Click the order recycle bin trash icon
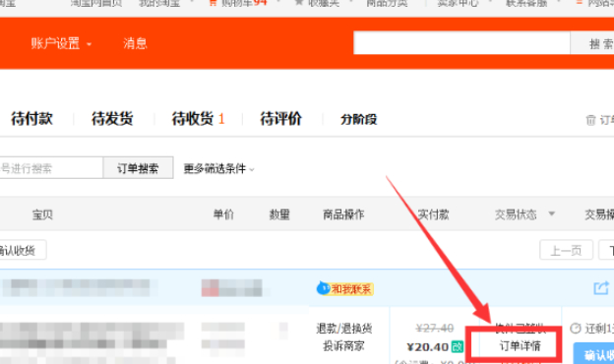 point(590,120)
